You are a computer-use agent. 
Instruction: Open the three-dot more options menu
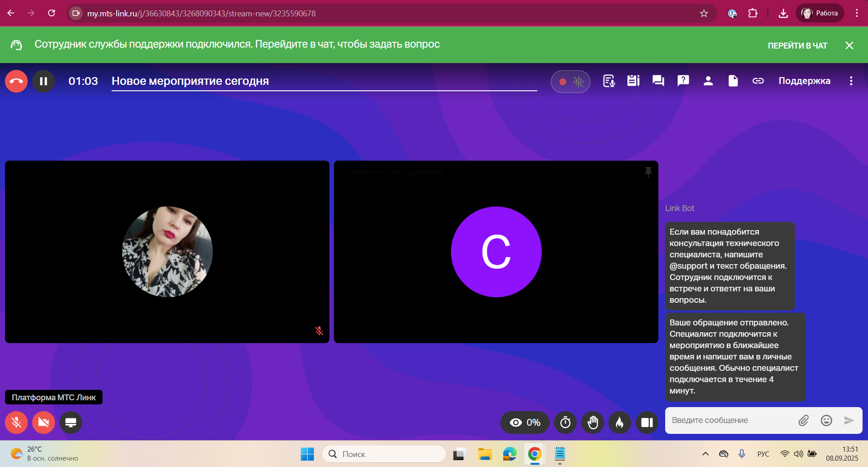(x=851, y=81)
